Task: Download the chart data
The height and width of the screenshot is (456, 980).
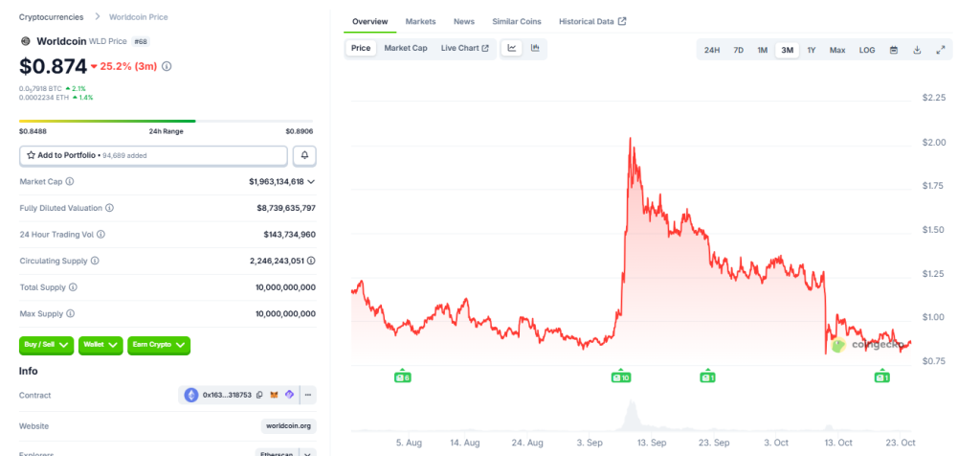Action: coord(917,50)
